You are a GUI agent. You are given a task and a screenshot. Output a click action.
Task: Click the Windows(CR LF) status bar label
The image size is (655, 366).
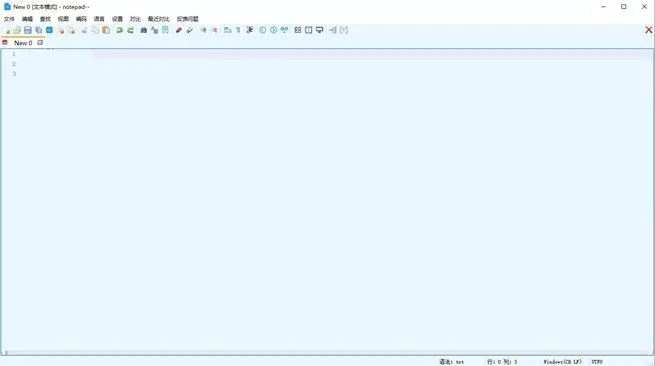(x=562, y=362)
